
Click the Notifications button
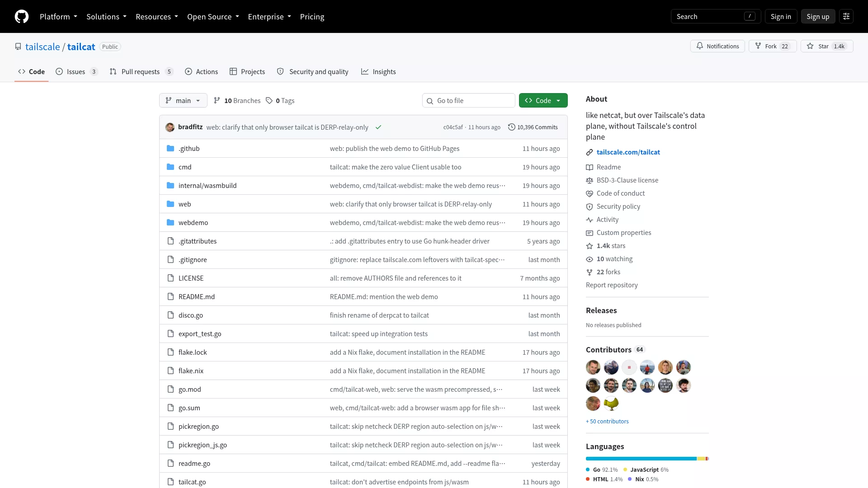[717, 47]
